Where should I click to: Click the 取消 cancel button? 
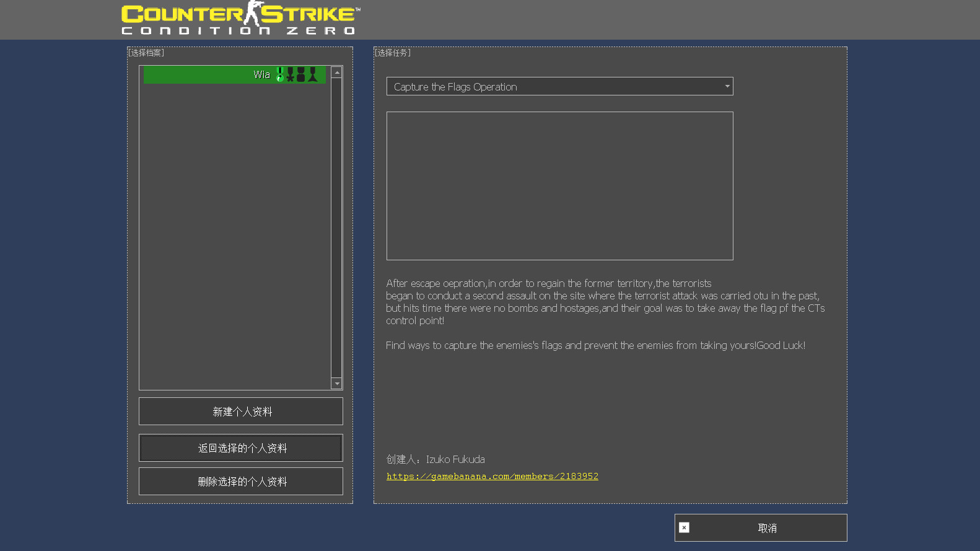pos(761,528)
